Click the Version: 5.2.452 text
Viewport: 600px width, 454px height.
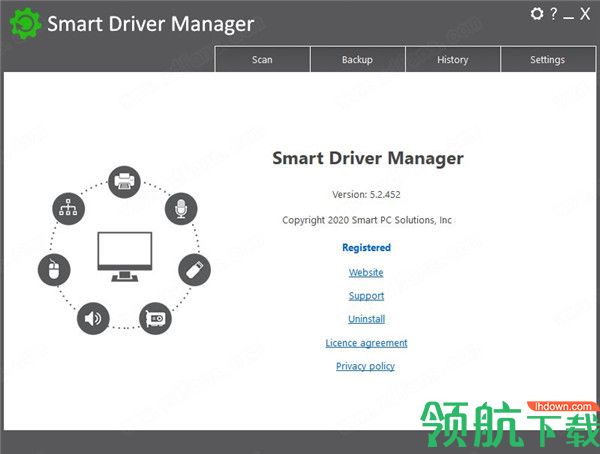click(x=366, y=194)
